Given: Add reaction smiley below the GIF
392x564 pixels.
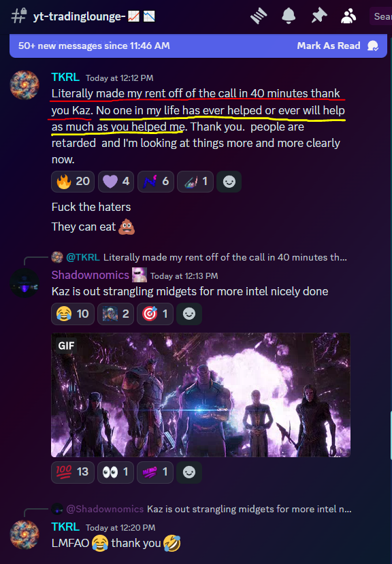Looking at the screenshot, I should pyautogui.click(x=189, y=472).
